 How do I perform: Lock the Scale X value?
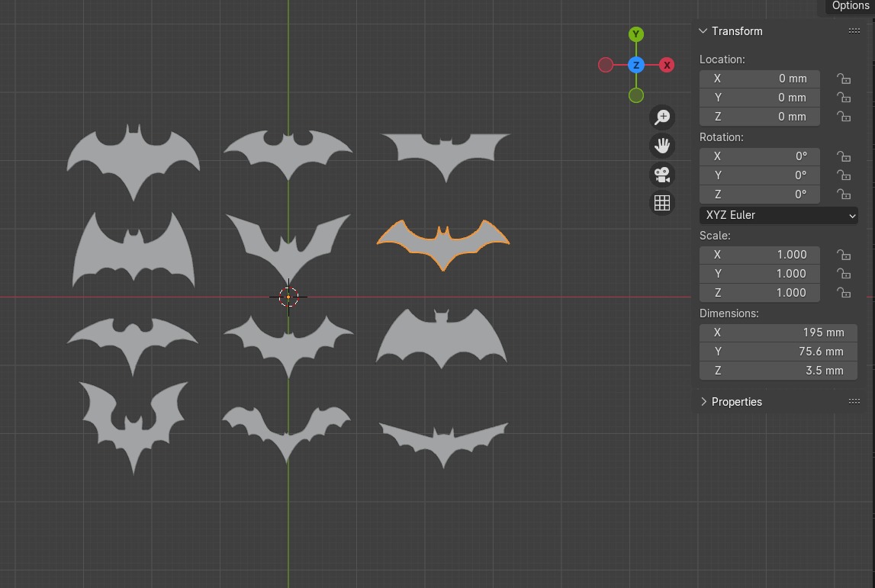pos(844,255)
